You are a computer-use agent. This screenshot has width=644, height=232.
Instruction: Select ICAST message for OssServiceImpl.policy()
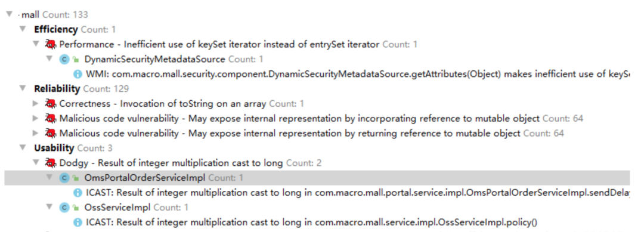[x=311, y=222]
